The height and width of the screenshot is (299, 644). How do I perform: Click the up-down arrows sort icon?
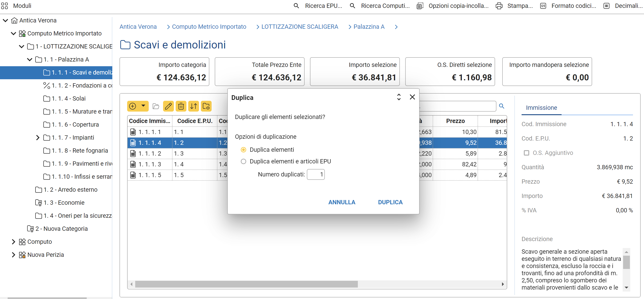193,106
